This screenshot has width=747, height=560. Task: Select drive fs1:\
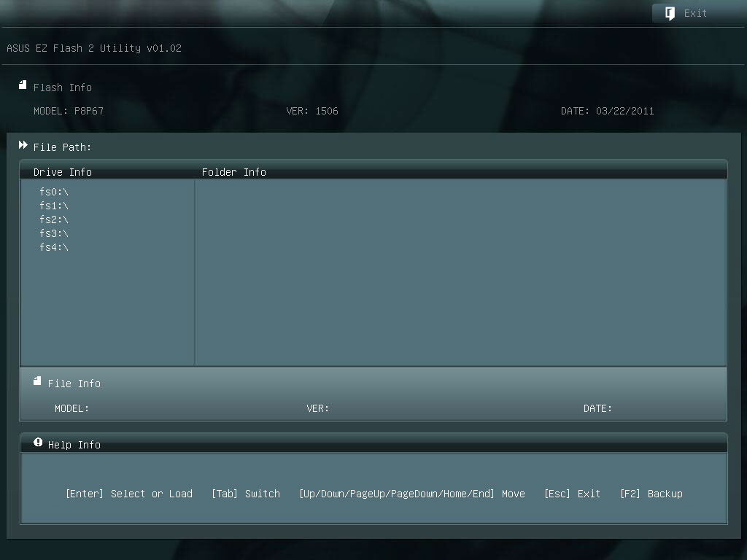coord(54,206)
